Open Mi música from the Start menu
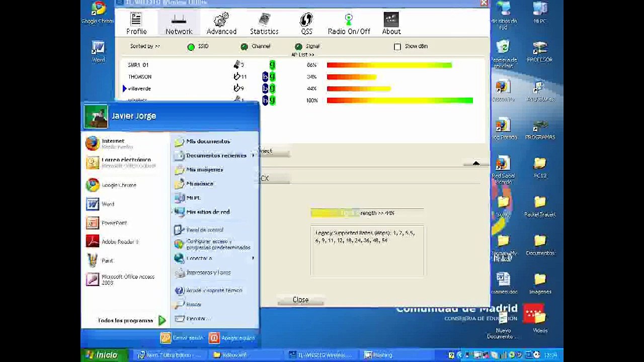This screenshot has height=362, width=644. pyautogui.click(x=214, y=184)
